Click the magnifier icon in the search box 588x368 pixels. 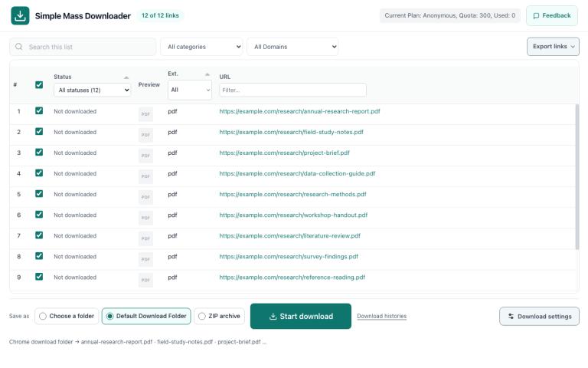point(18,47)
